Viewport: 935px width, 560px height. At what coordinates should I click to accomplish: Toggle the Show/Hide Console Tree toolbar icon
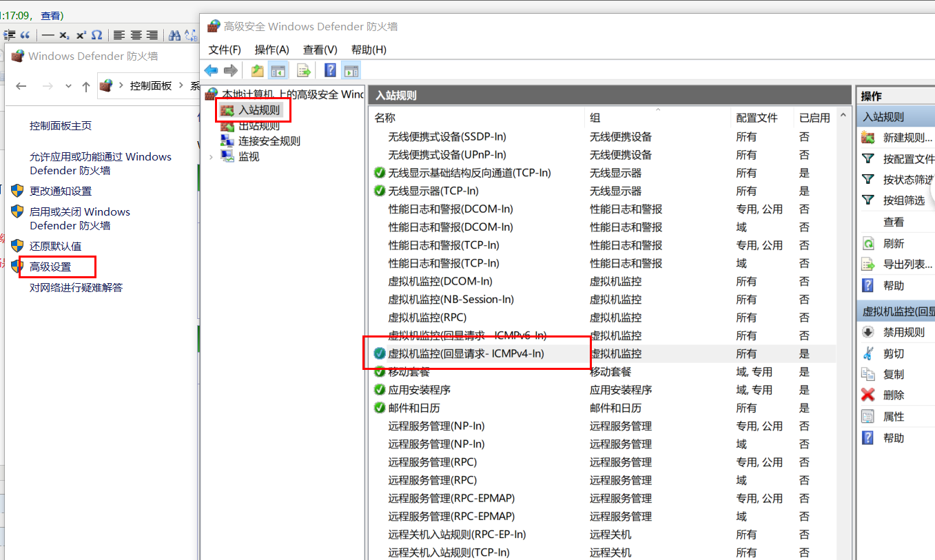pyautogui.click(x=278, y=70)
